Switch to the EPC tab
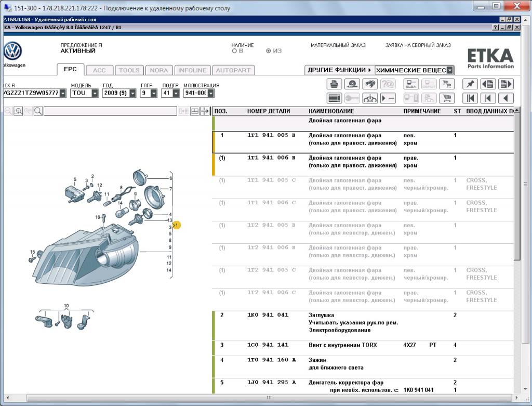 [x=70, y=69]
